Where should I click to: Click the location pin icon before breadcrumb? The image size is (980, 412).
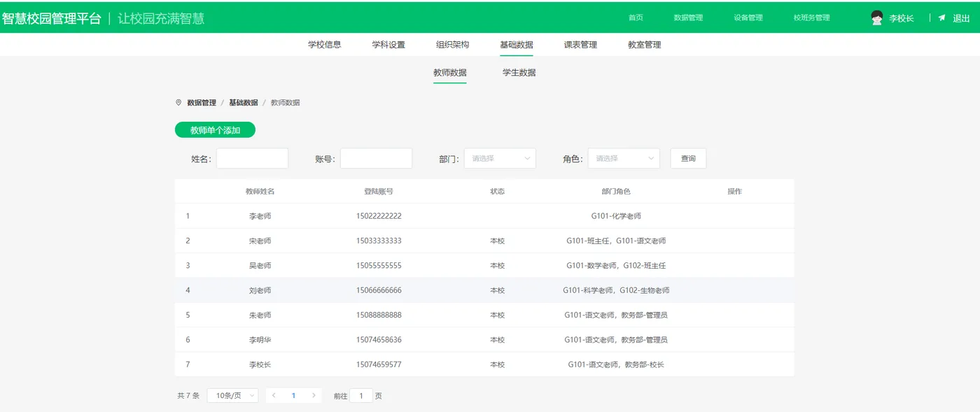[x=178, y=102]
